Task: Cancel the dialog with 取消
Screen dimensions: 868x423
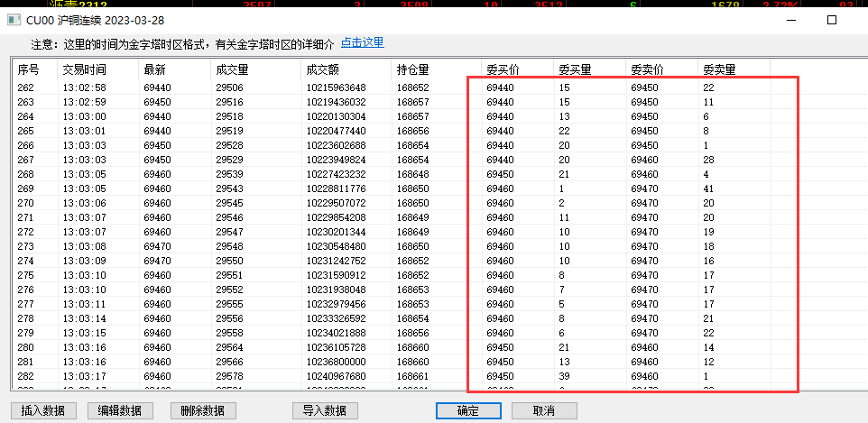Action: click(544, 410)
